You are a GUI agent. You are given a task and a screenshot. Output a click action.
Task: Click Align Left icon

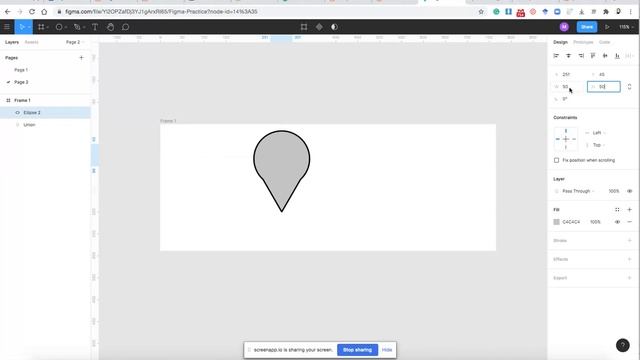[556, 56]
